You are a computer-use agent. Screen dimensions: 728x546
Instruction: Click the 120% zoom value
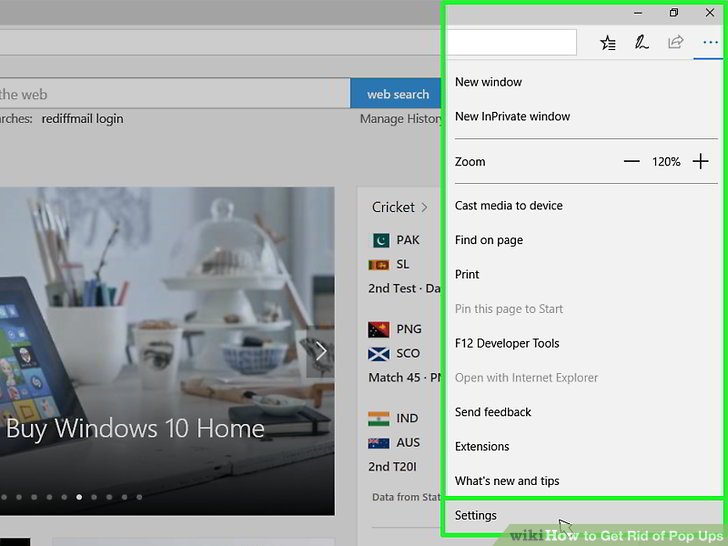(x=666, y=162)
